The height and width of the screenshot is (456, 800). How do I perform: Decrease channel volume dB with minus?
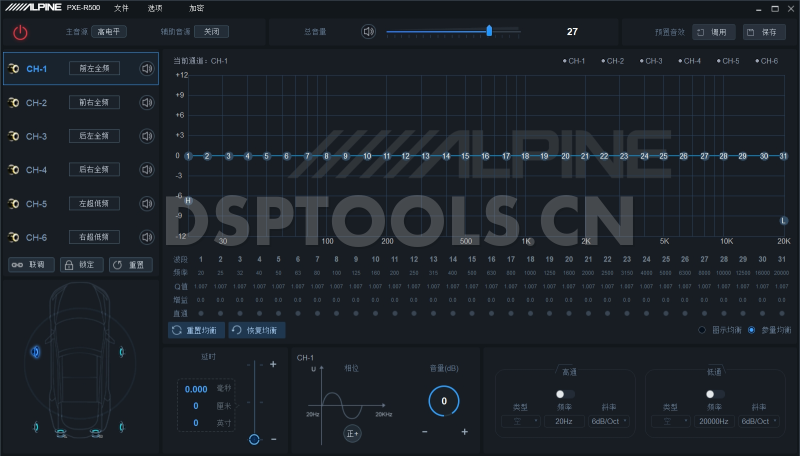(424, 432)
